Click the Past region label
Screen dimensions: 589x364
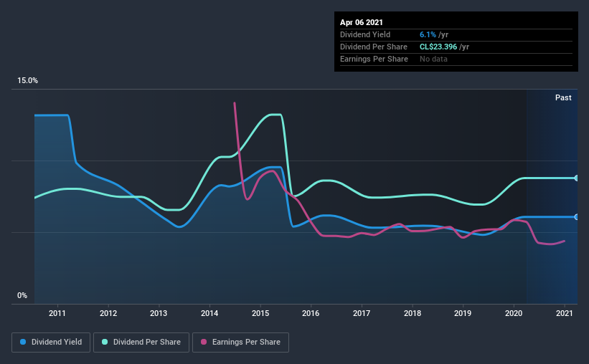(x=563, y=97)
